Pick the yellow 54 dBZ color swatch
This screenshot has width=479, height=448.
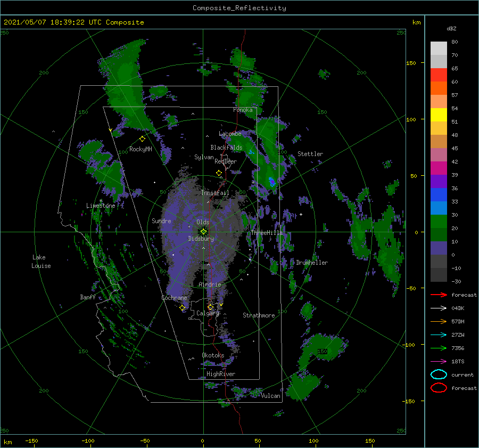tap(439, 115)
